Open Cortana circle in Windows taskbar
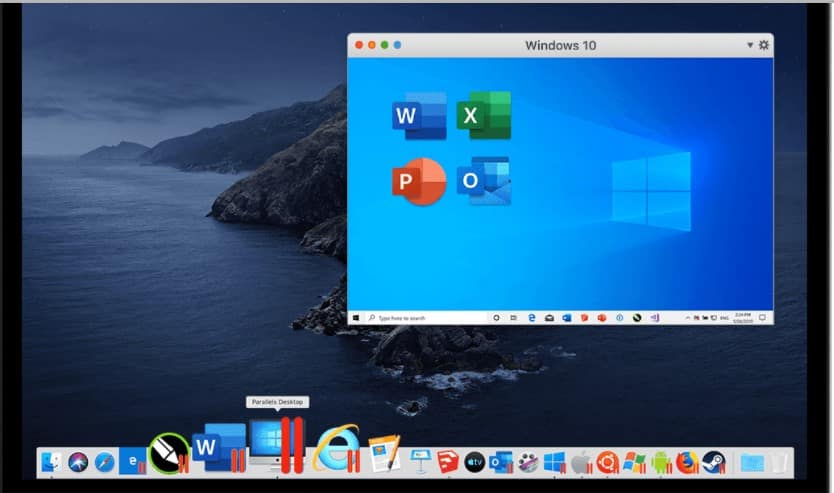This screenshot has height=493, width=834. pos(496,318)
